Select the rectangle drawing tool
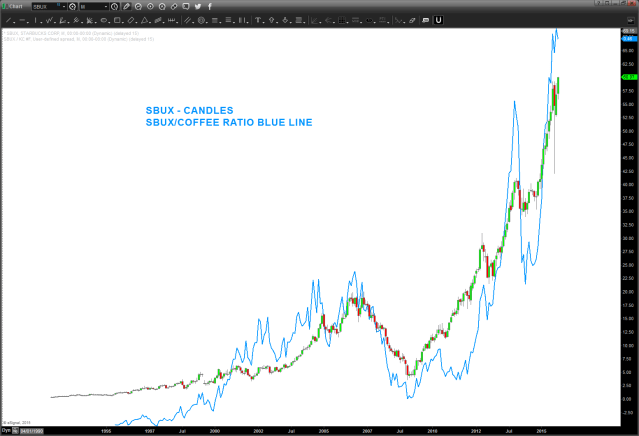This screenshot has height=436, width=639. click(x=120, y=19)
